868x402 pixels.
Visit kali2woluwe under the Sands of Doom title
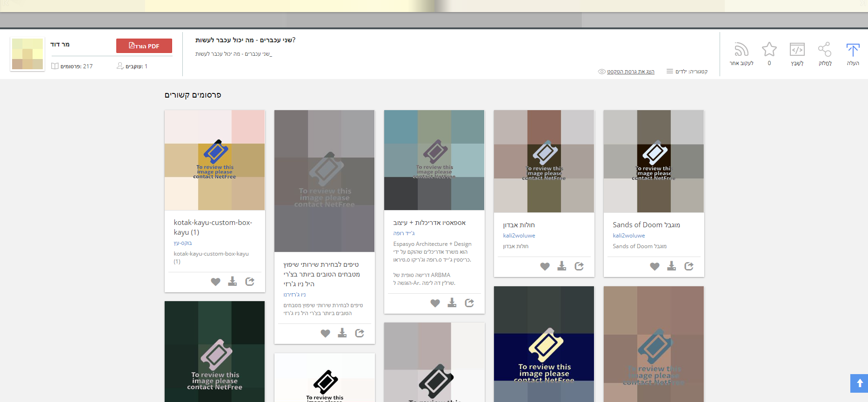pos(629,236)
